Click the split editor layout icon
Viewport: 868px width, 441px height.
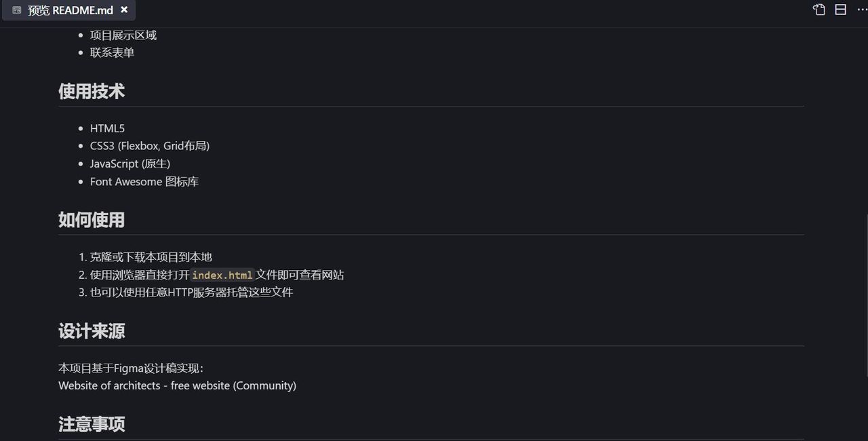tap(841, 10)
